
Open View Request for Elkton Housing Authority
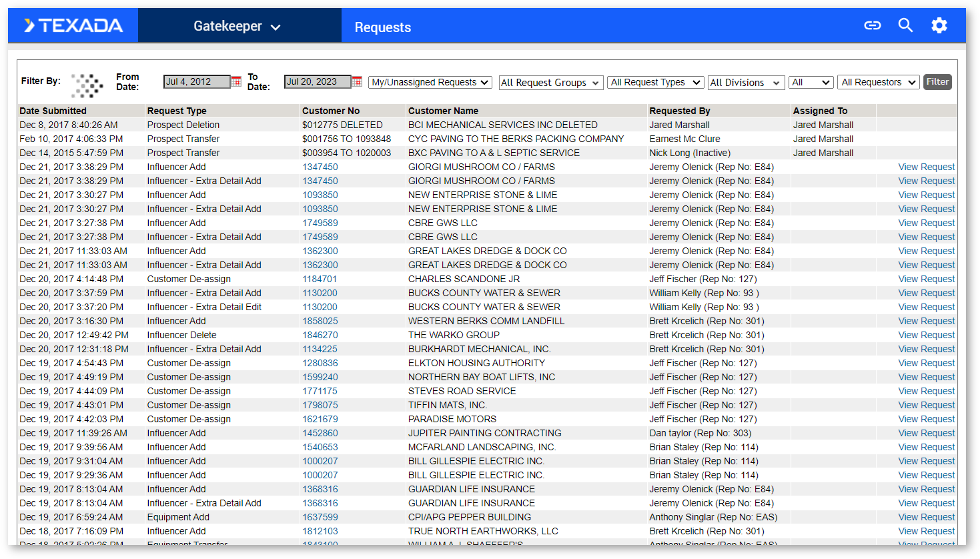point(927,363)
